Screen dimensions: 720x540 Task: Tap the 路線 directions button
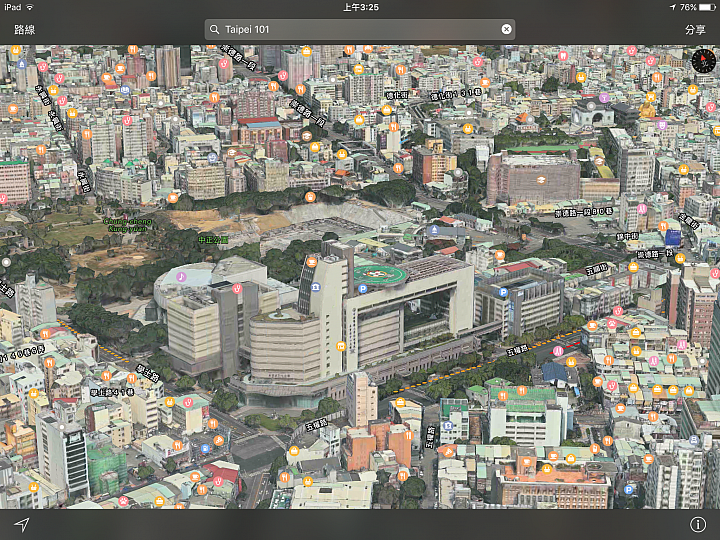pyautogui.click(x=24, y=30)
